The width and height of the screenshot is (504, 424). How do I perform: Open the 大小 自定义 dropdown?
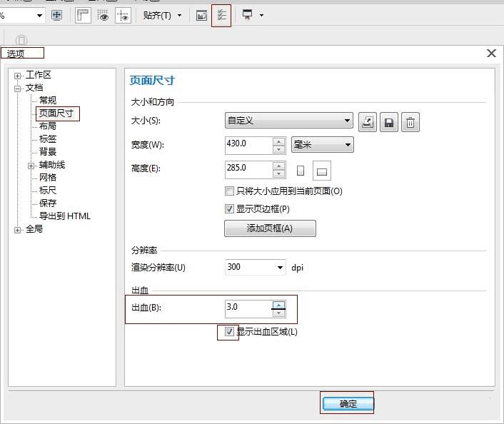(289, 121)
